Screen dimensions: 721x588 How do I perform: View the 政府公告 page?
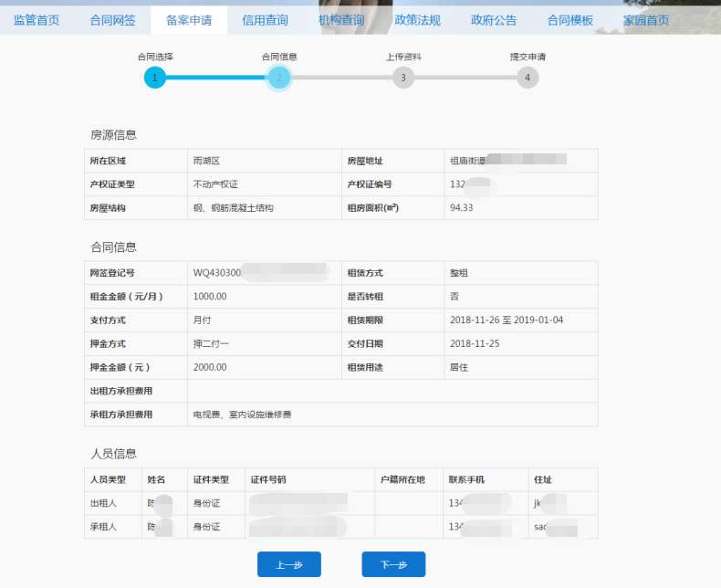point(494,20)
